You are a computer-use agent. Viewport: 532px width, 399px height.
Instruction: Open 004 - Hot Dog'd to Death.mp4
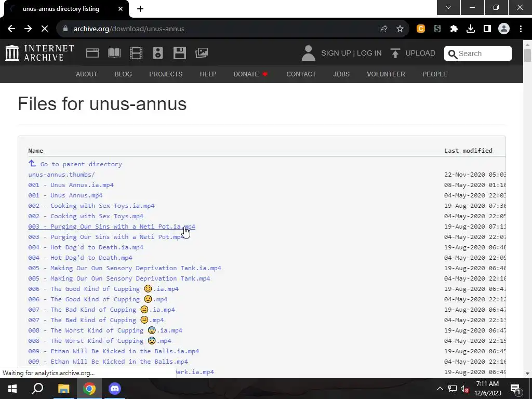(x=80, y=258)
